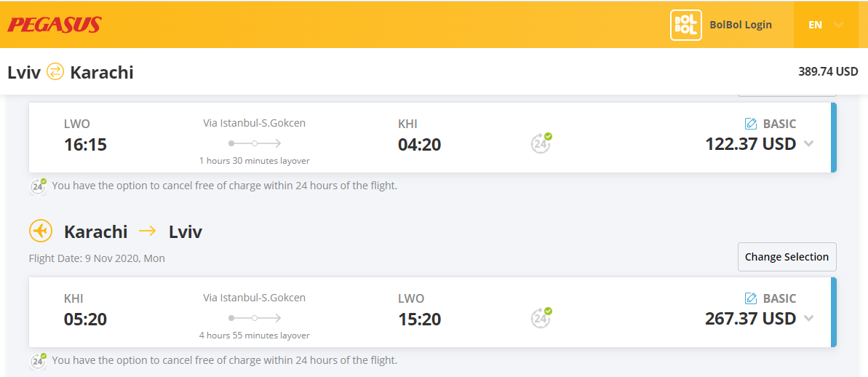The width and height of the screenshot is (868, 377).
Task: Open the EN language dropdown
Action: pos(825,25)
